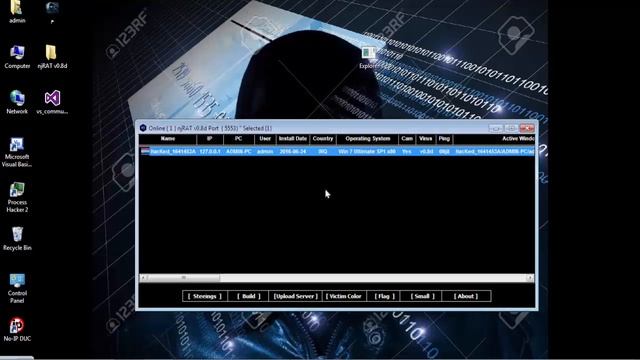
Task: Select the unlabeled icon beside the admin folder
Action: click(52, 11)
